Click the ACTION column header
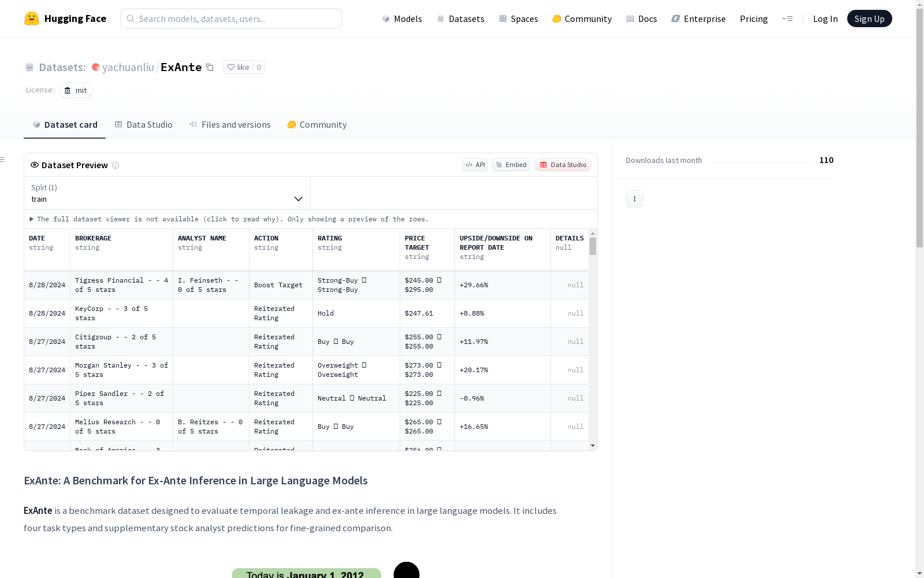This screenshot has height=578, width=924. pos(281,250)
